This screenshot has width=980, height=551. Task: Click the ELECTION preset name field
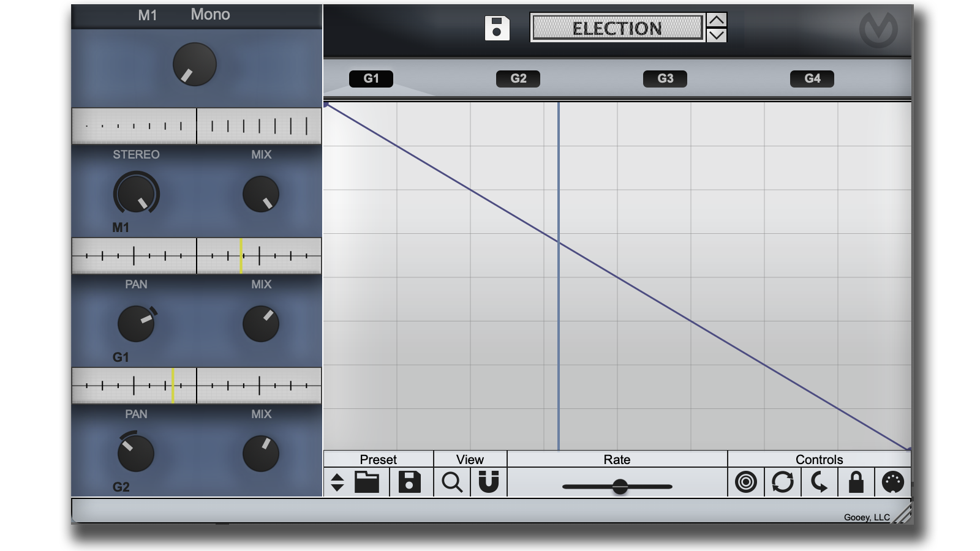click(x=617, y=28)
